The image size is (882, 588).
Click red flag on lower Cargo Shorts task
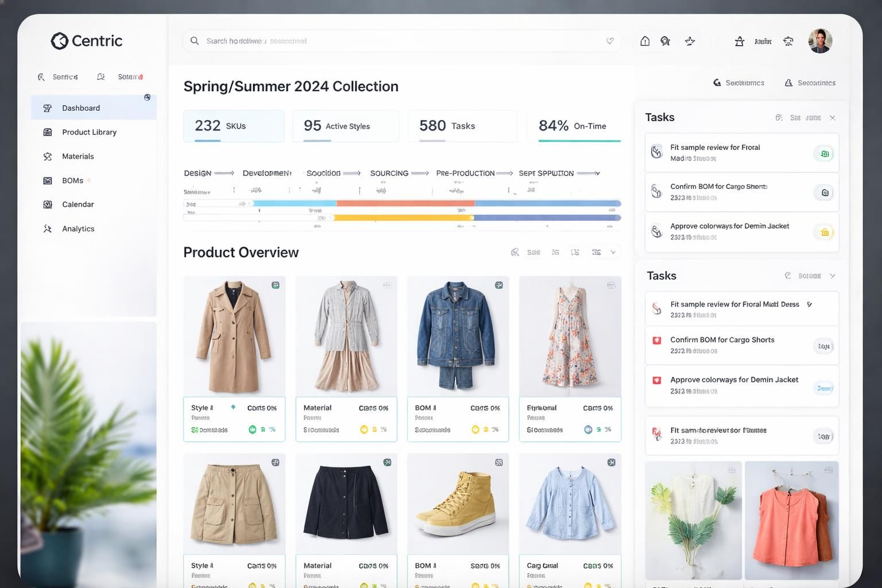(x=657, y=341)
